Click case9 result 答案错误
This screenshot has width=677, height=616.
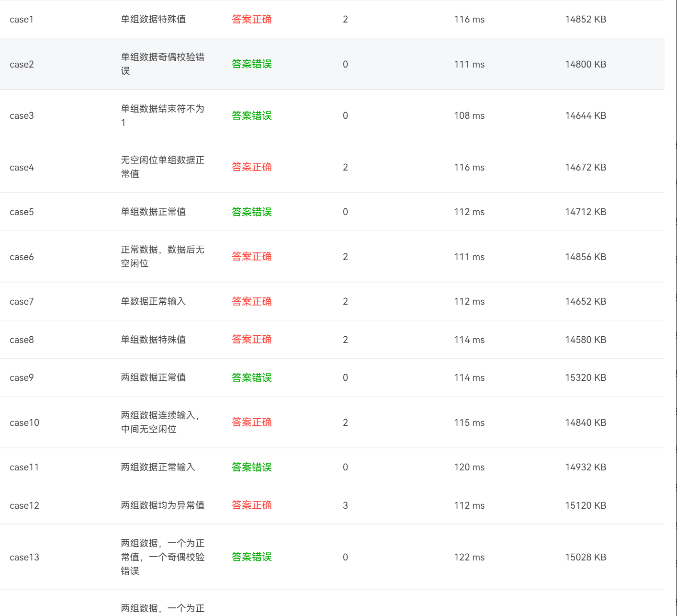[x=252, y=377]
